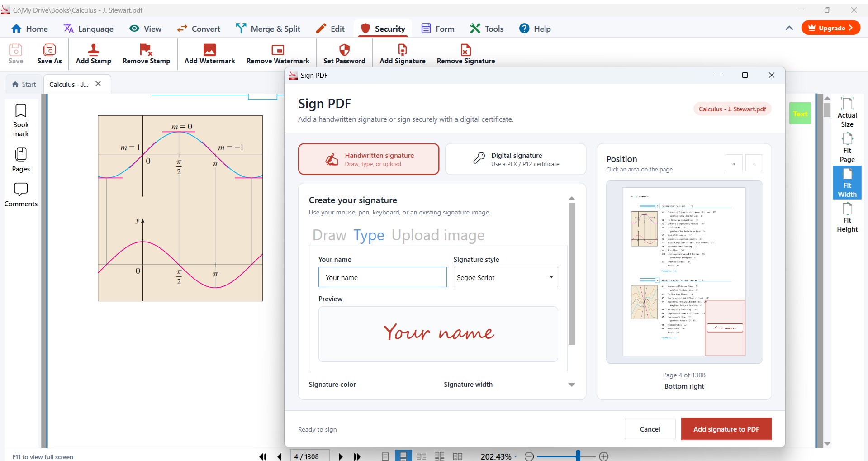Jump to the first page
The width and height of the screenshot is (868, 461).
coord(262,456)
